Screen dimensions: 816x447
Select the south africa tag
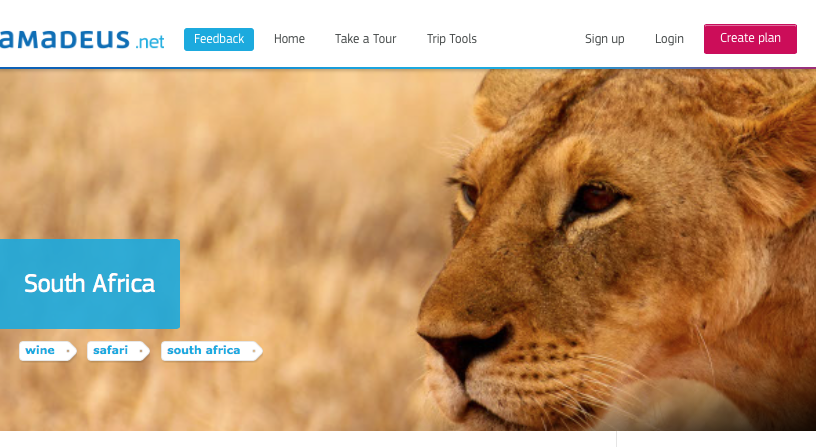click(212, 351)
